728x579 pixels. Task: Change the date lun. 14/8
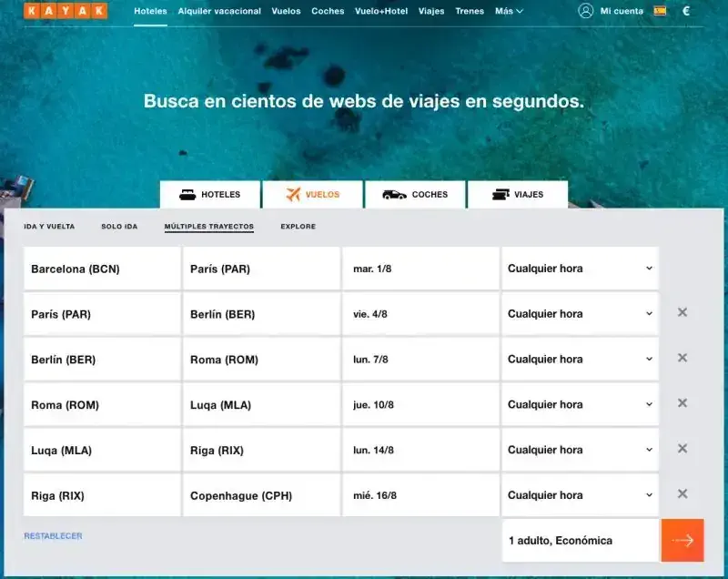(x=420, y=450)
